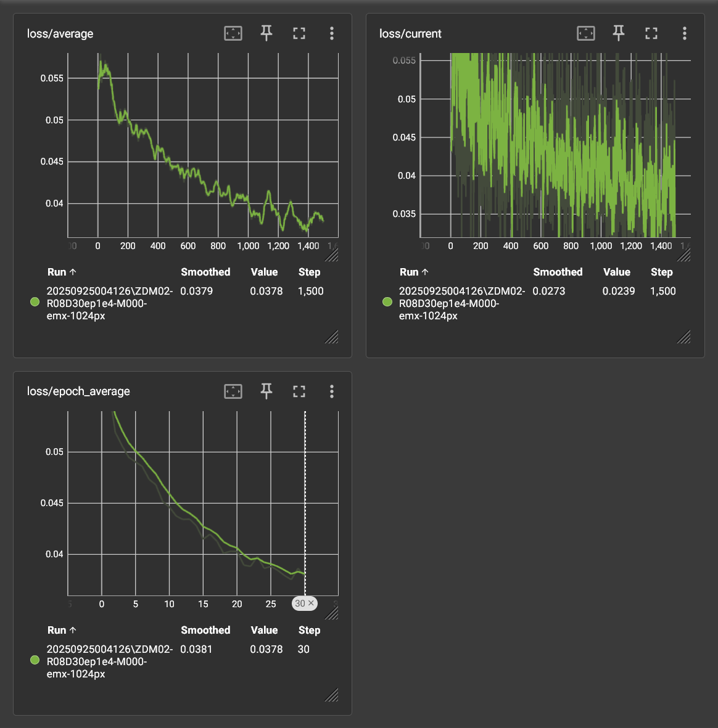Image resolution: width=718 pixels, height=728 pixels.
Task: Fit domain to data on loss/average chart
Action: [233, 33]
